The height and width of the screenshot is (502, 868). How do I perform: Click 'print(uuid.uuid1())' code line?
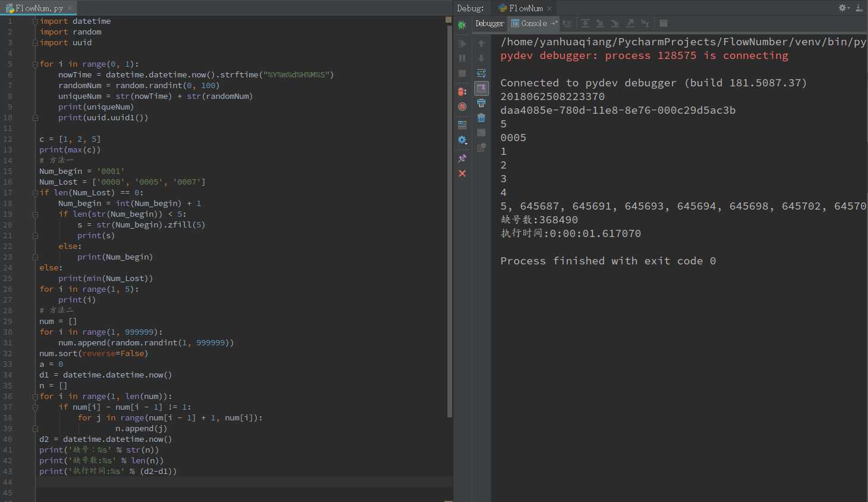(x=103, y=118)
